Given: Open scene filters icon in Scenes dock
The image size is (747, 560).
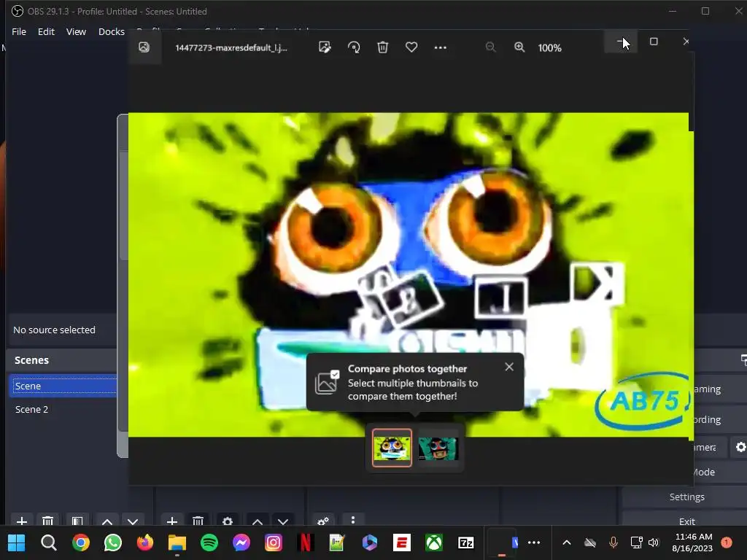Looking at the screenshot, I should (x=77, y=521).
